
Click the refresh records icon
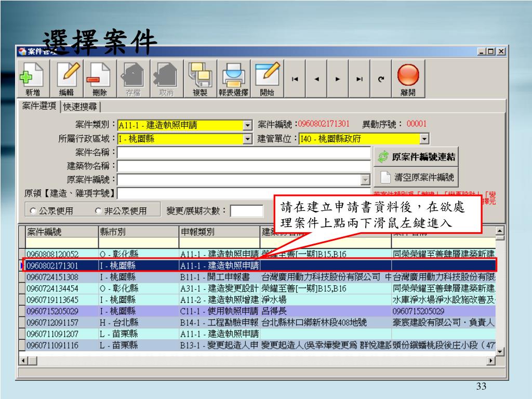pyautogui.click(x=381, y=79)
